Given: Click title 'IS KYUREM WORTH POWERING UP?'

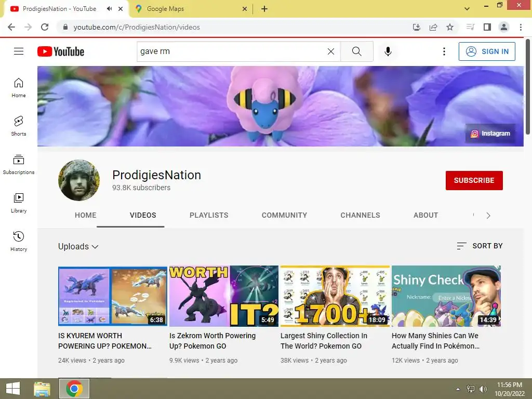Looking at the screenshot, I should coord(105,341).
